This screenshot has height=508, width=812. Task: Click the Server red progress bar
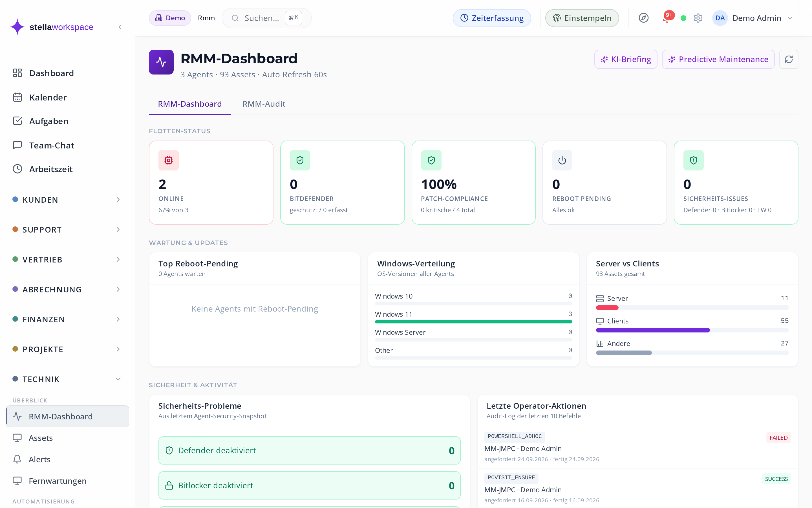(607, 308)
